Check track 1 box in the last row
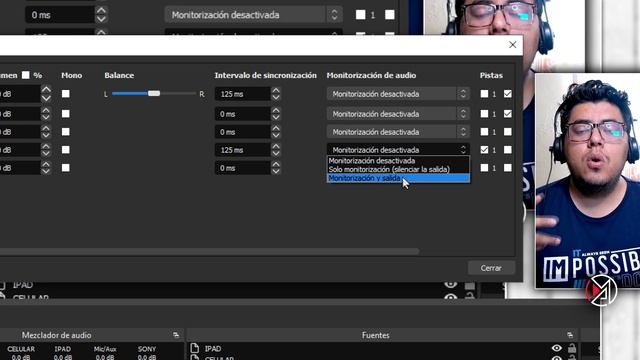640x360 pixels. pyautogui.click(x=484, y=168)
